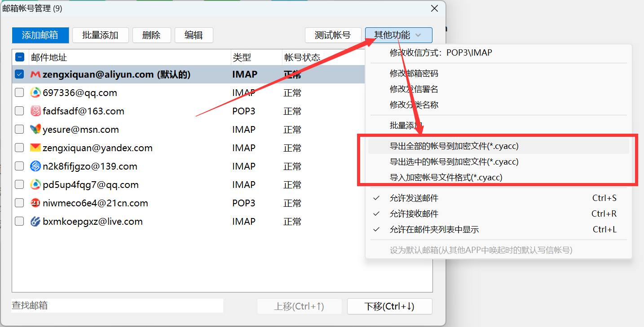This screenshot has width=644, height=327.
Task: Click the 测试帐号 button
Action: click(x=333, y=35)
